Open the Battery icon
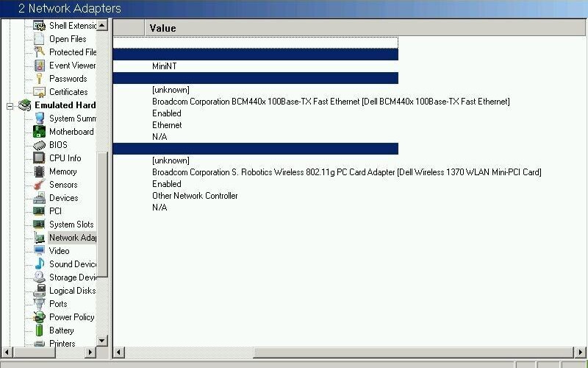 pyautogui.click(x=39, y=330)
